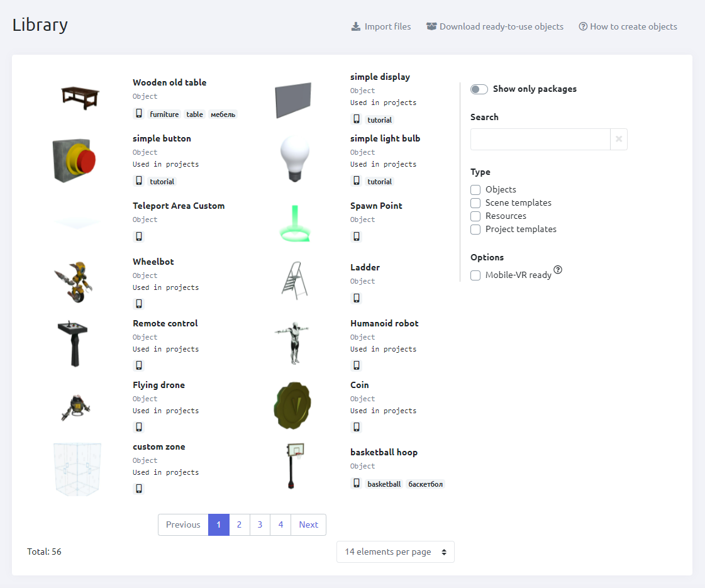Screen dimensions: 705x588
Task: Click the mobile-ready icon under Wooden old table
Action: (x=139, y=114)
